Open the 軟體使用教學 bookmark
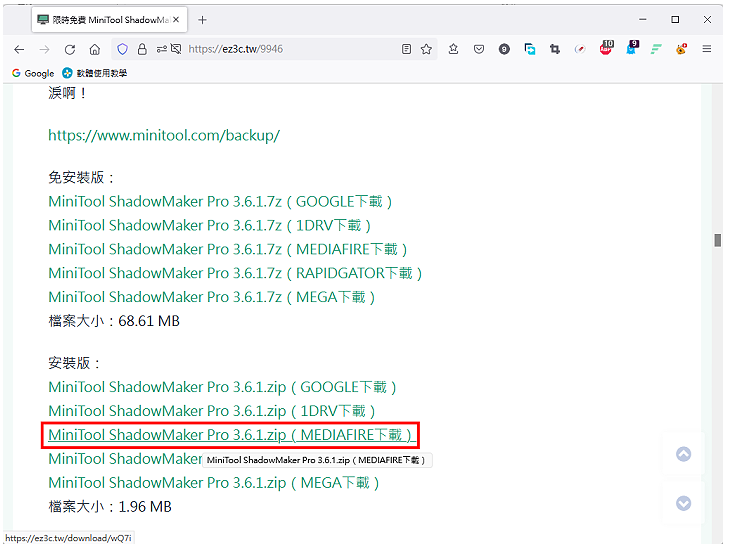Viewport: 731px width, 550px height. pyautogui.click(x=95, y=73)
